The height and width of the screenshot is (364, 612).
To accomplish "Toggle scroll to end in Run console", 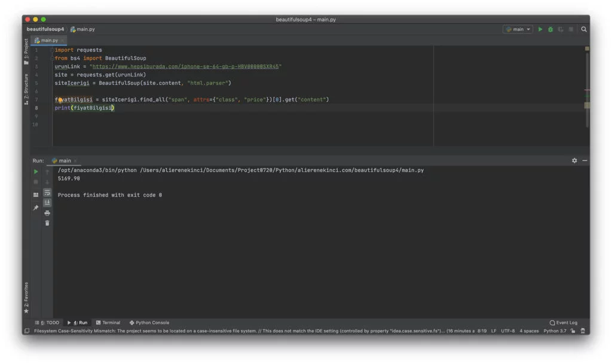I will tap(47, 203).
